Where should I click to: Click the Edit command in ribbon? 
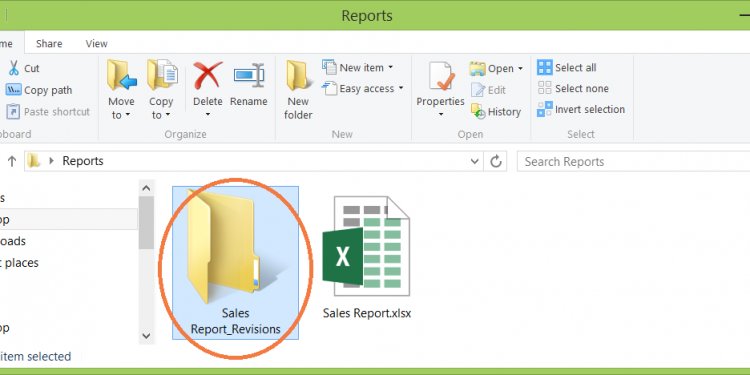(488, 90)
